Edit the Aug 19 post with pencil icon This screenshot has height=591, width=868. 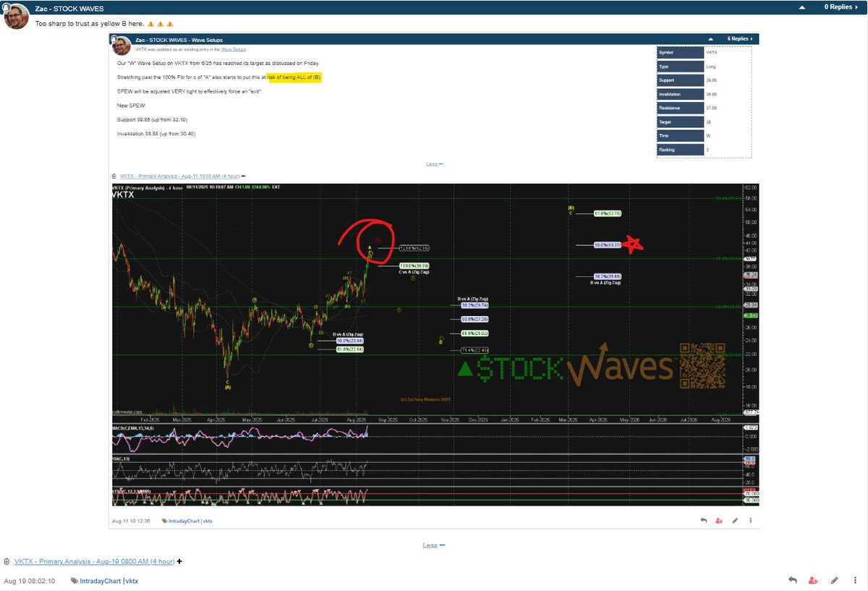tap(834, 580)
